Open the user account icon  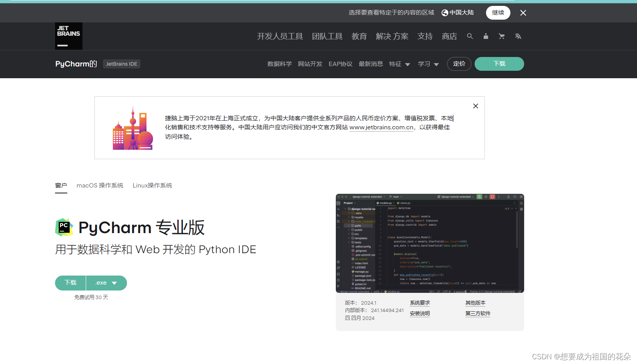(x=486, y=36)
